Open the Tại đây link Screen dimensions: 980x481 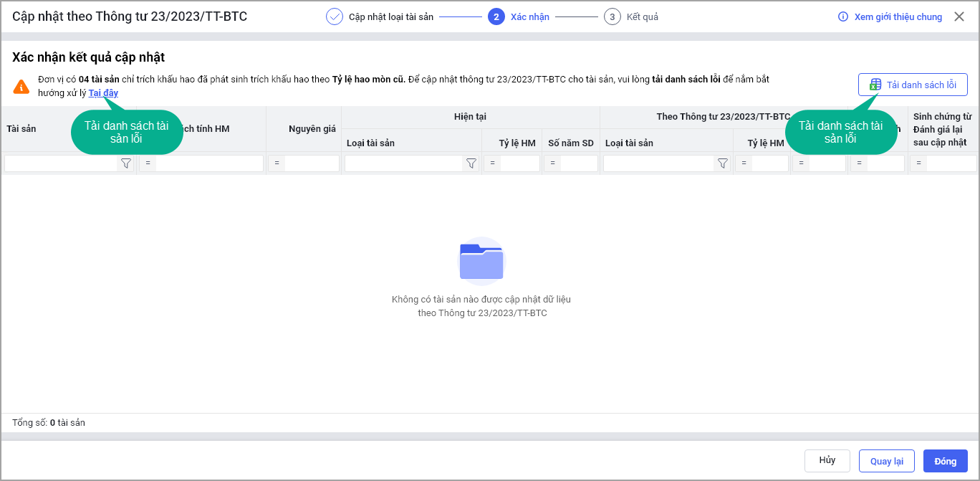click(103, 93)
